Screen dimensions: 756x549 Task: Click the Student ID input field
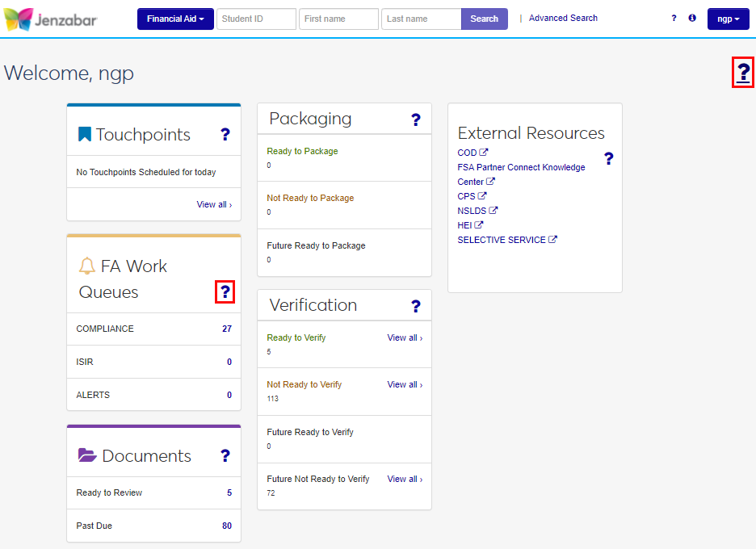click(256, 19)
